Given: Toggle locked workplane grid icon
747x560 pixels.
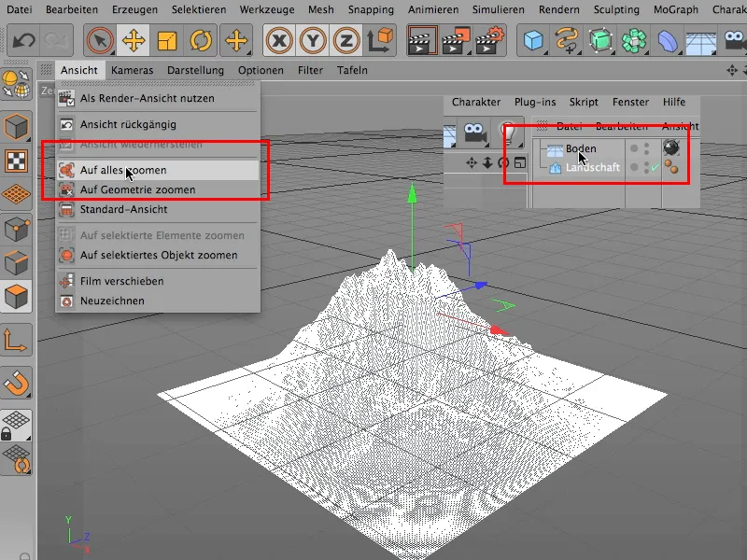Looking at the screenshot, I should (x=16, y=426).
